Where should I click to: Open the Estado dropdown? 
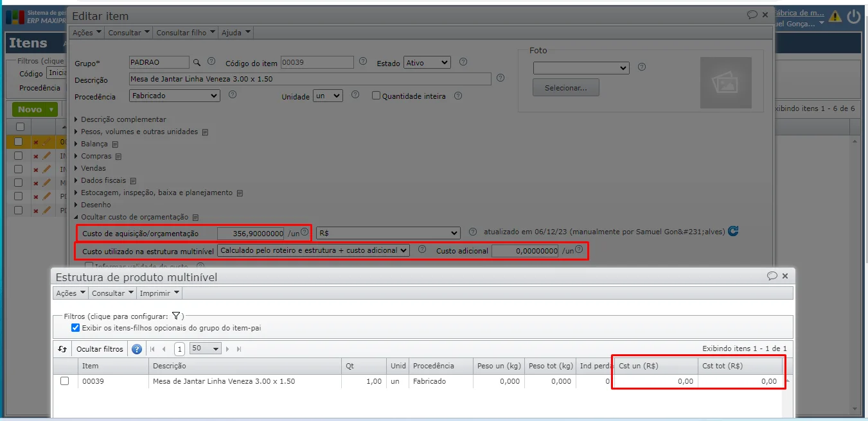[427, 62]
